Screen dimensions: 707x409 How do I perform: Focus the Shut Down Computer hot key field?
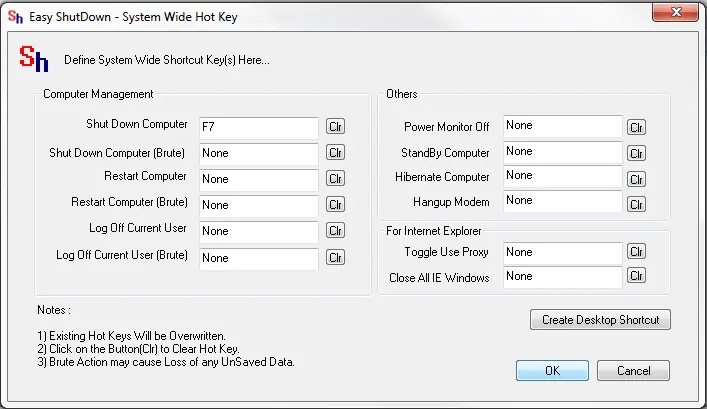pos(258,127)
